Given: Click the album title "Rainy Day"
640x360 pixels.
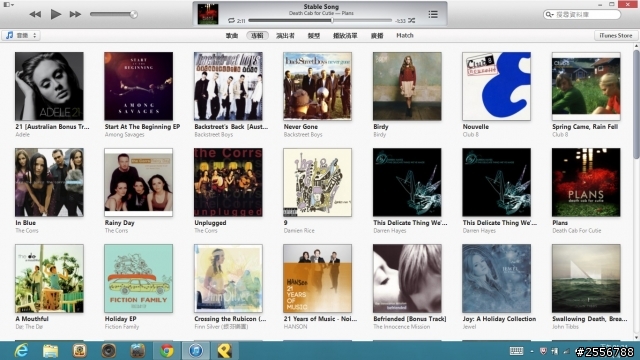Looking at the screenshot, I should coord(120,223).
